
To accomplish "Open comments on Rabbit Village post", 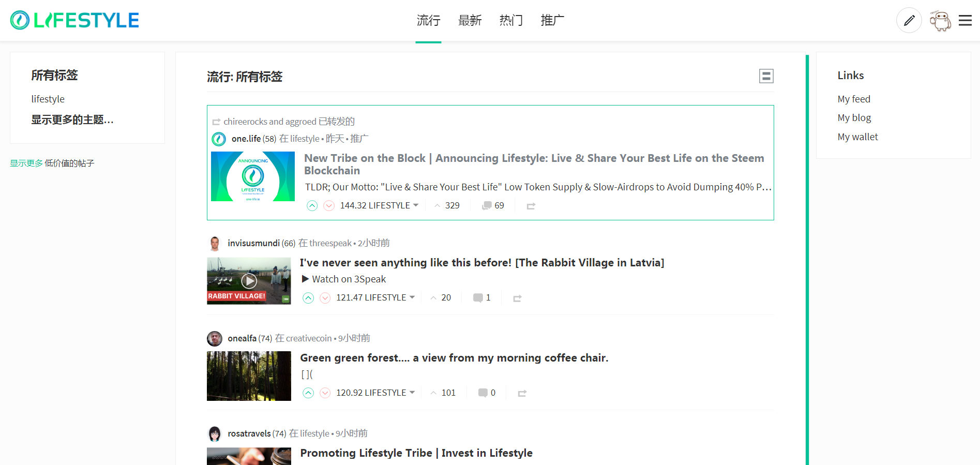I will 481,297.
